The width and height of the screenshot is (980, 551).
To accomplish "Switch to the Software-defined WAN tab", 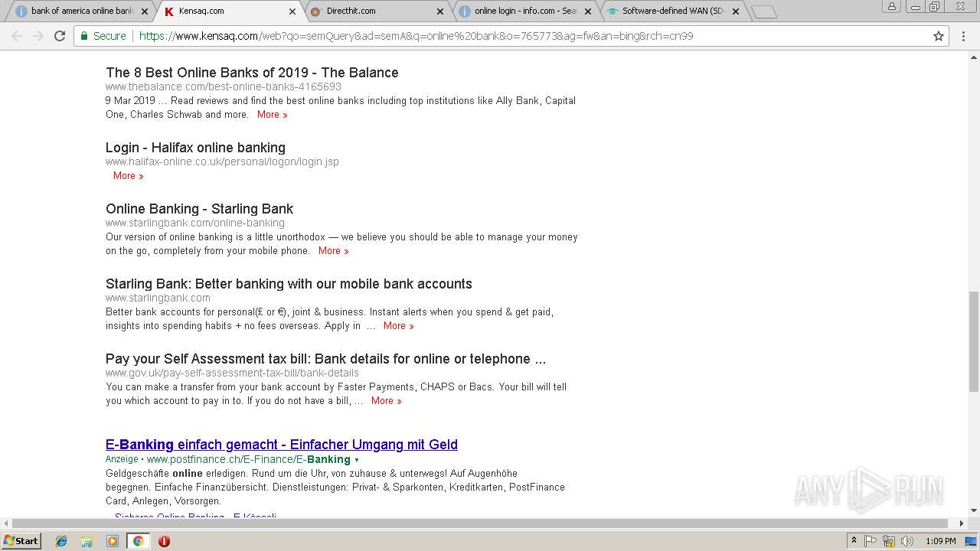I will pyautogui.click(x=671, y=11).
